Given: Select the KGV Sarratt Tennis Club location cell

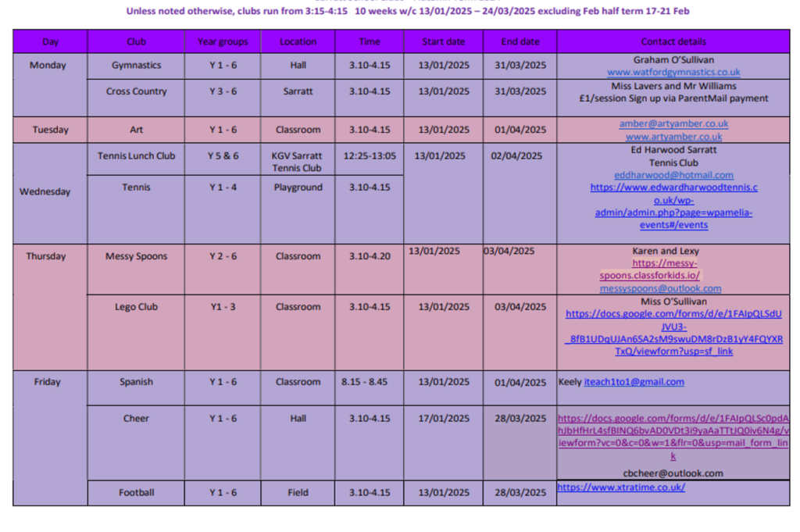Looking at the screenshot, I should click(x=298, y=162).
